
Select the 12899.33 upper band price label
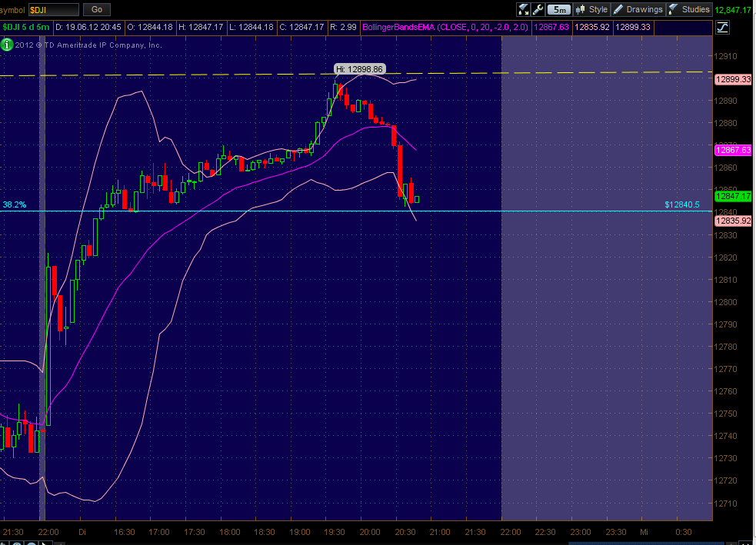coord(734,79)
